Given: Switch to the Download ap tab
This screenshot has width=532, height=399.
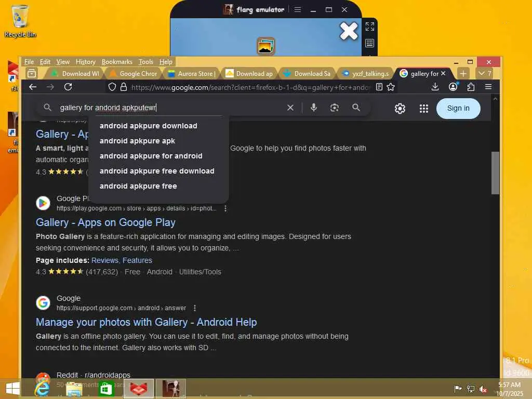Looking at the screenshot, I should tap(250, 74).
